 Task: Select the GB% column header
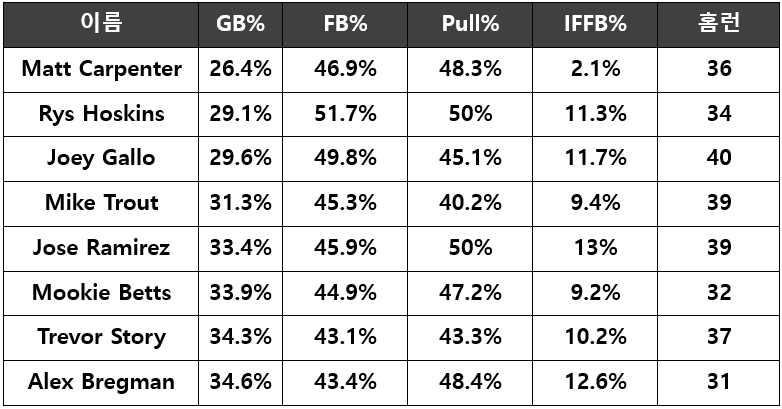[x=240, y=24]
